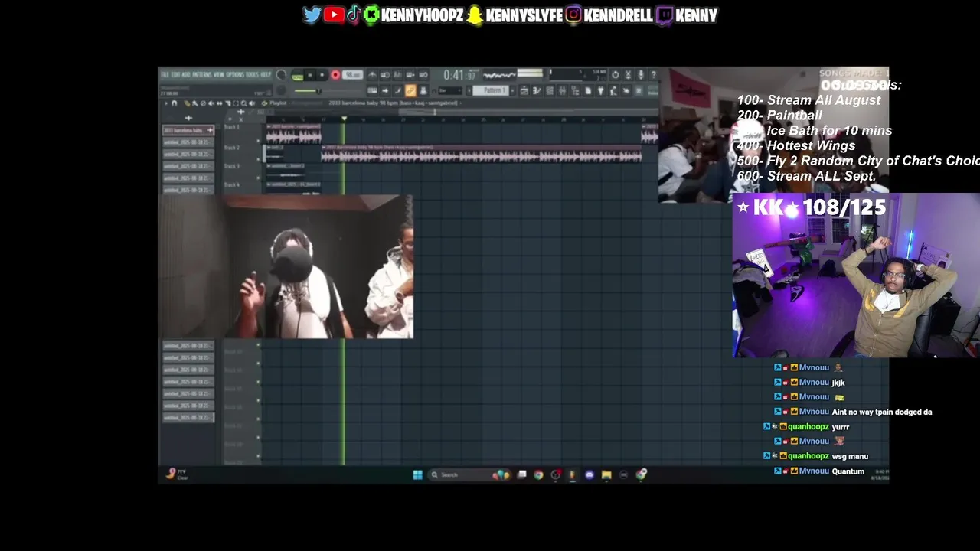Toggle the playlist magnet snap icon
This screenshot has height=551, width=980.
click(175, 103)
